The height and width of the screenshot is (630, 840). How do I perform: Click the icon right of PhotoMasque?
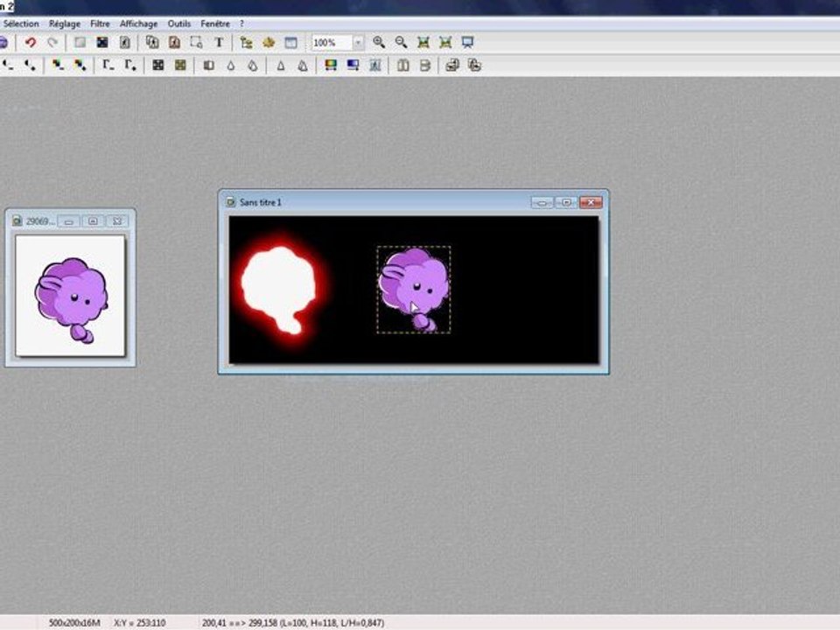pyautogui.click(x=375, y=66)
